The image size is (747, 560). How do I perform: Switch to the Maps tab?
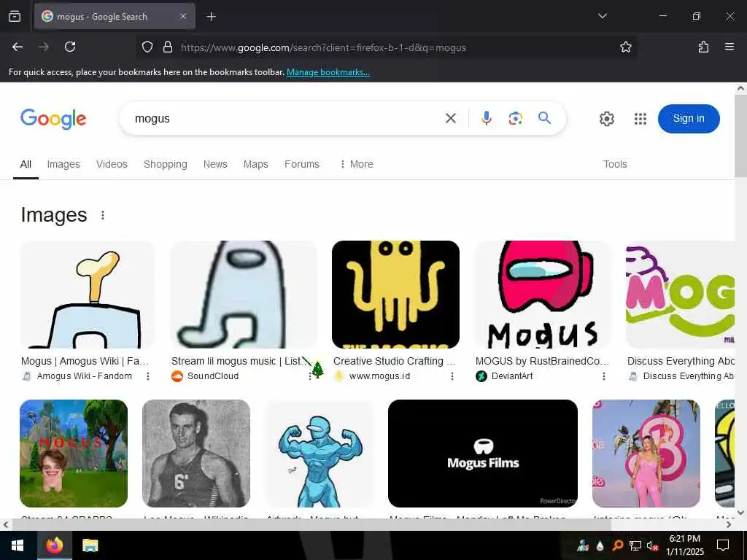(256, 164)
